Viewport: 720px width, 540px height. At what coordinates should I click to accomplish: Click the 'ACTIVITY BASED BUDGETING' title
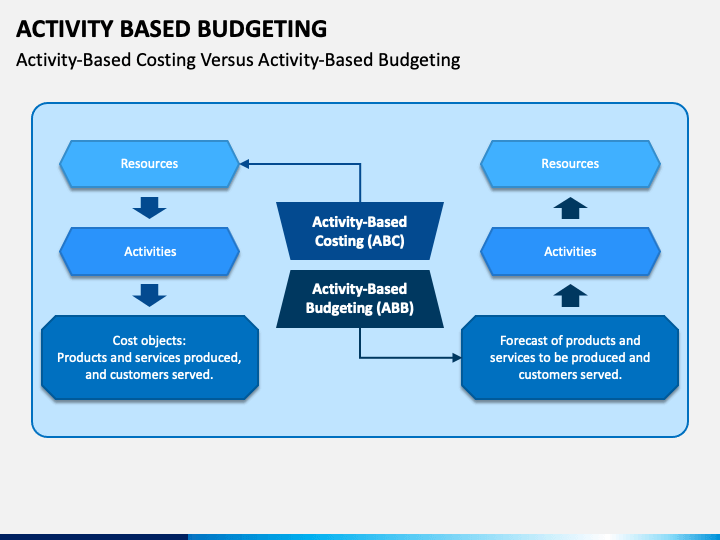171,29
